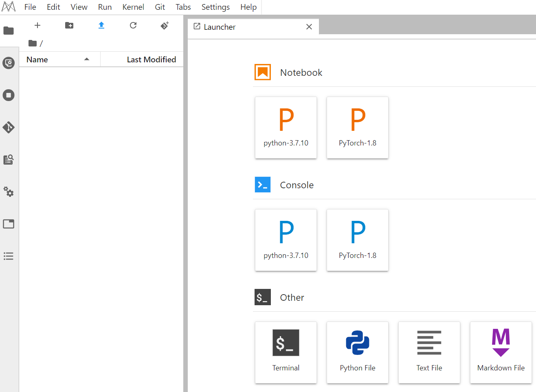Image resolution: width=536 pixels, height=392 pixels.
Task: Open the Open Tabs sidebar panel
Action: 9,224
